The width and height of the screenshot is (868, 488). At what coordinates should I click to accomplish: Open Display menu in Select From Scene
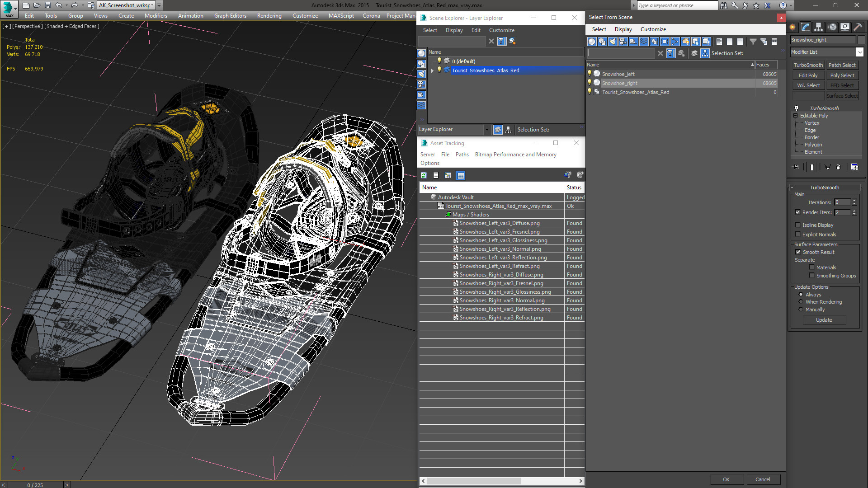click(x=623, y=29)
